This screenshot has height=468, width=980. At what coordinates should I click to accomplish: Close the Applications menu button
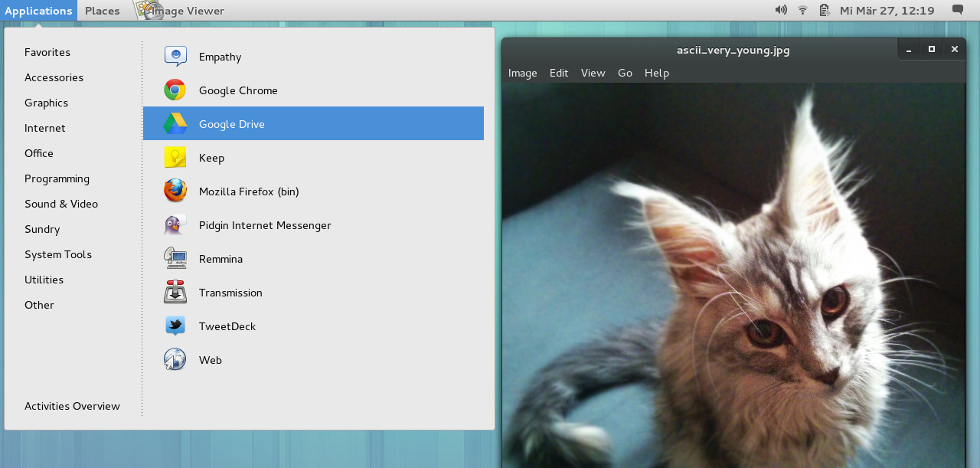38,11
